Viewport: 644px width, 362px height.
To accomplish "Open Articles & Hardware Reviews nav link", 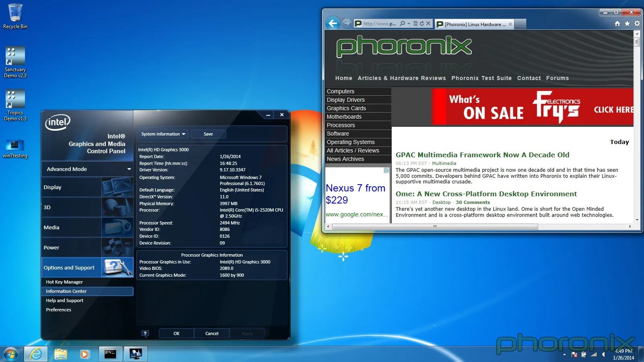I will [x=402, y=78].
